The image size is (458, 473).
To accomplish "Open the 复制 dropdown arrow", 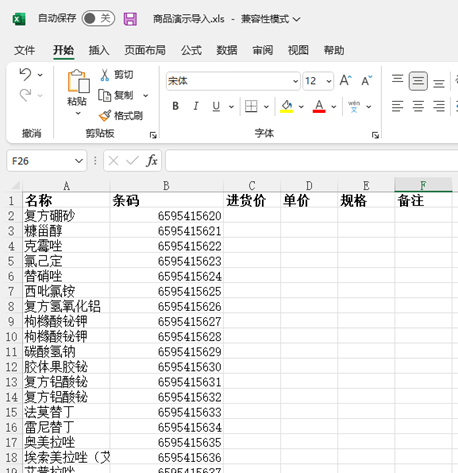I will [146, 96].
